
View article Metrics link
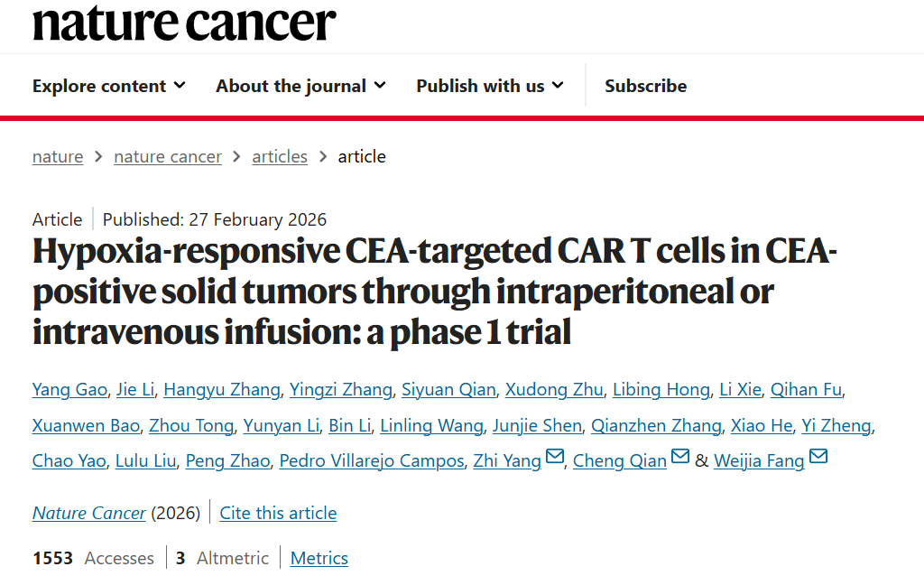coord(319,558)
